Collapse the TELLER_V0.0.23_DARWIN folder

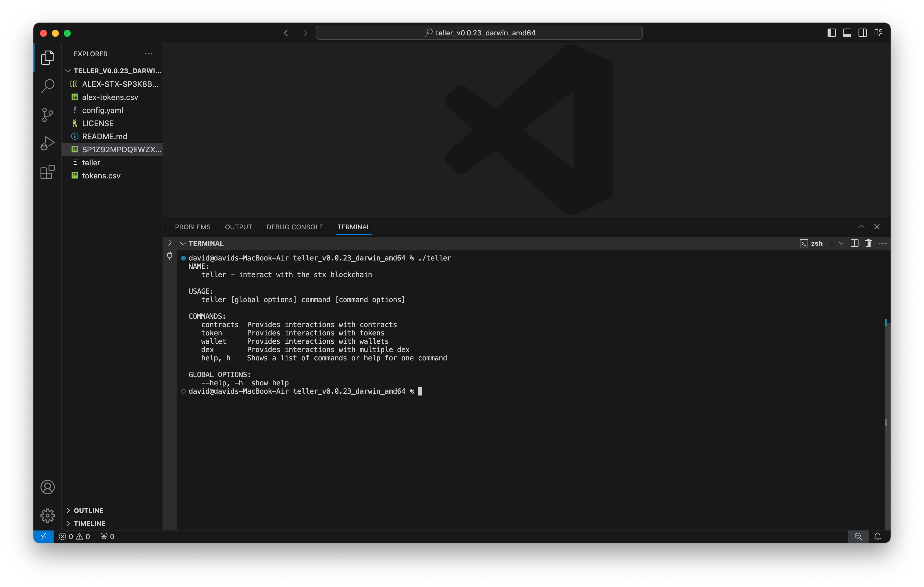(68, 71)
